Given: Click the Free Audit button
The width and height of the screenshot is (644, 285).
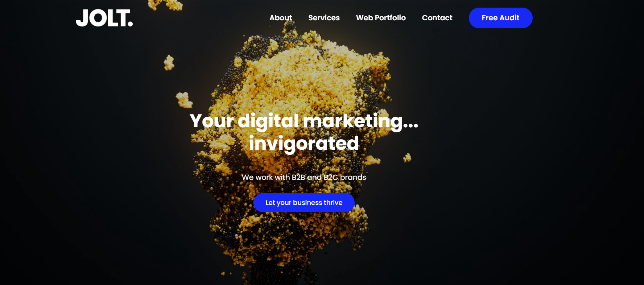Looking at the screenshot, I should click(500, 18).
